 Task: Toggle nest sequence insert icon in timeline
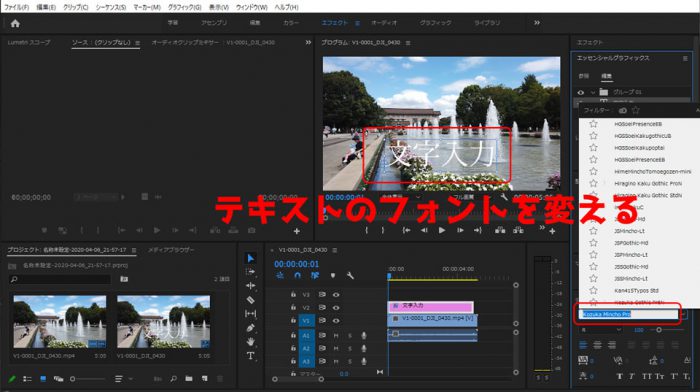(x=280, y=275)
